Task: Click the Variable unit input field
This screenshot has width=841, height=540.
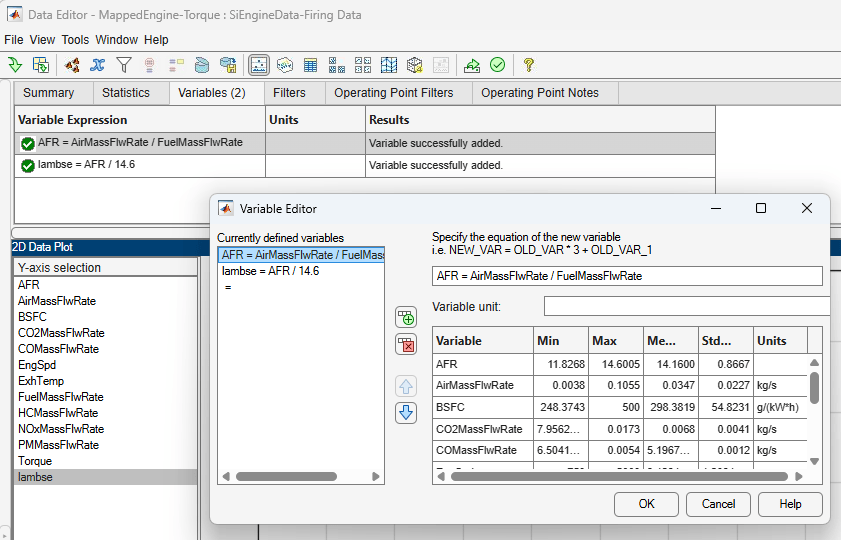Action: click(x=687, y=306)
